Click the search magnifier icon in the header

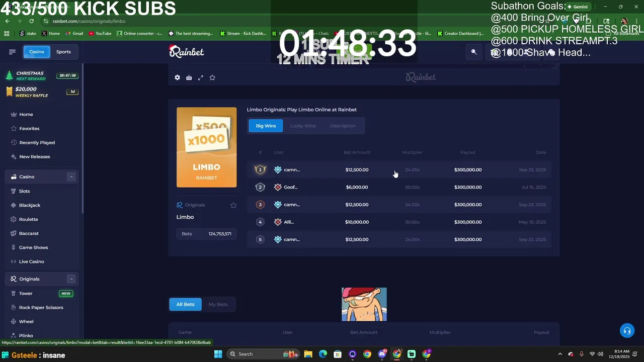(474, 52)
